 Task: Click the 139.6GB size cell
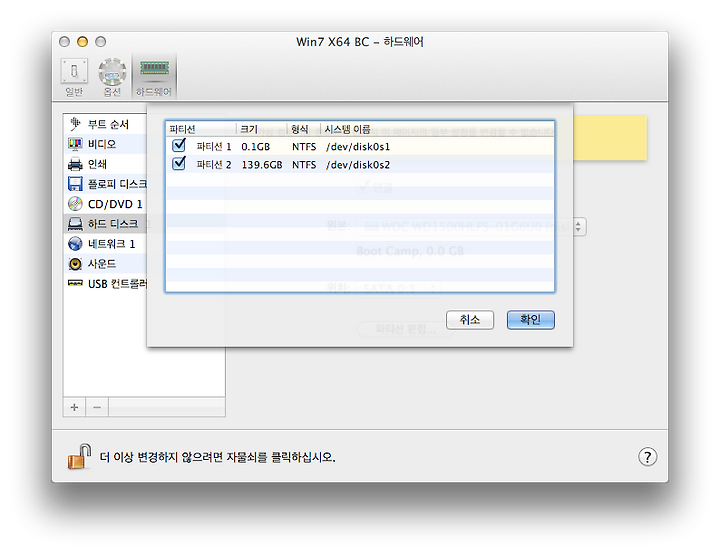click(x=262, y=164)
